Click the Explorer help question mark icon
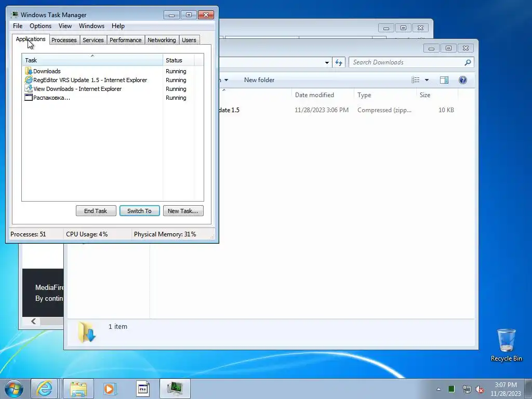Image resolution: width=532 pixels, height=399 pixels. click(x=463, y=80)
